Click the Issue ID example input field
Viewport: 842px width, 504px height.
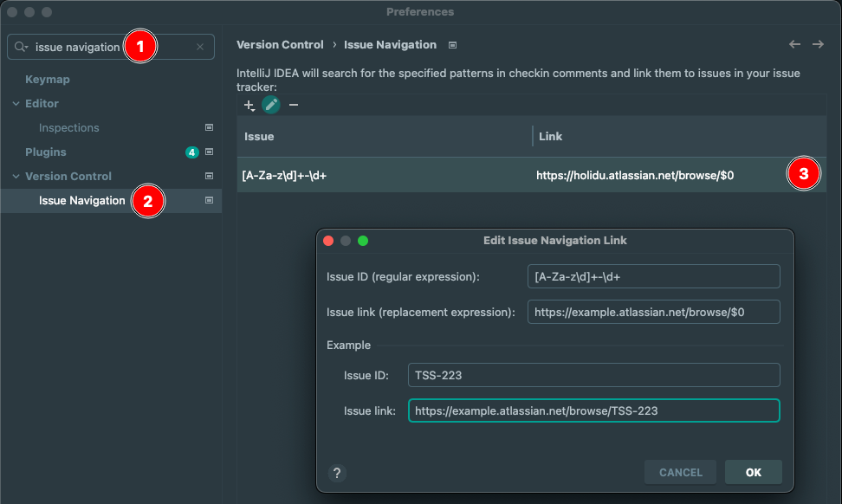tap(593, 375)
